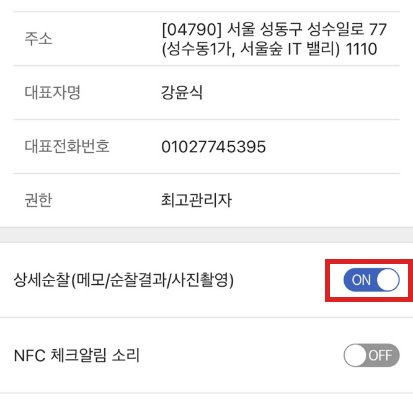413x413 pixels.
Task: Select the postal code [04790]
Action: [191, 30]
